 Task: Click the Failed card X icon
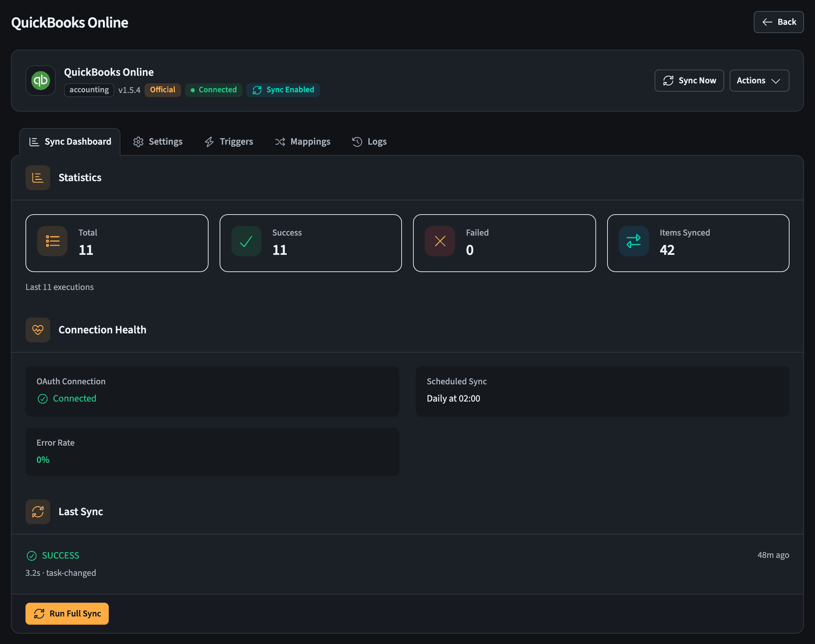(440, 241)
